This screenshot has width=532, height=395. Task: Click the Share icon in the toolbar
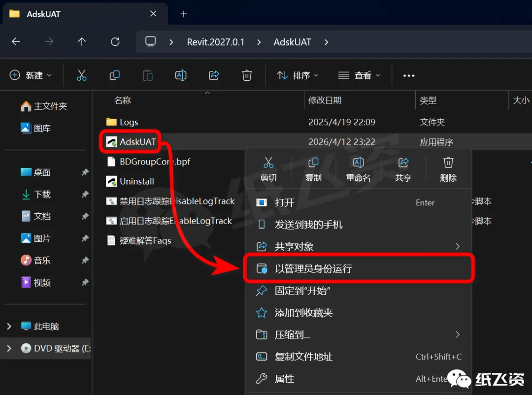214,75
